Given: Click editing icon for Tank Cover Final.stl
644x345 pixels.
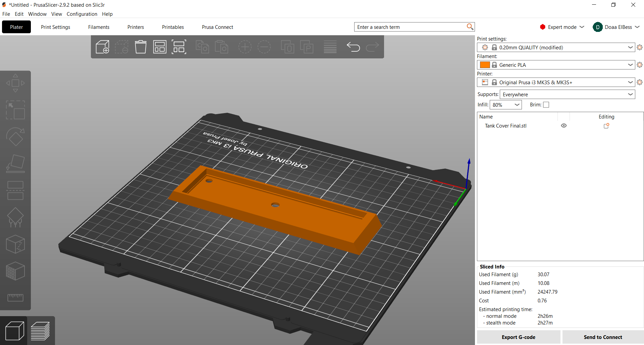Looking at the screenshot, I should [606, 126].
